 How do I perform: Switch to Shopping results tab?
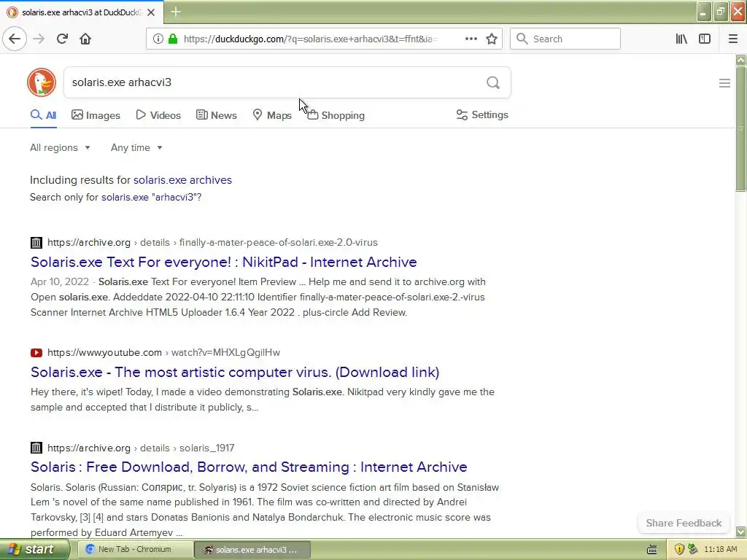336,115
